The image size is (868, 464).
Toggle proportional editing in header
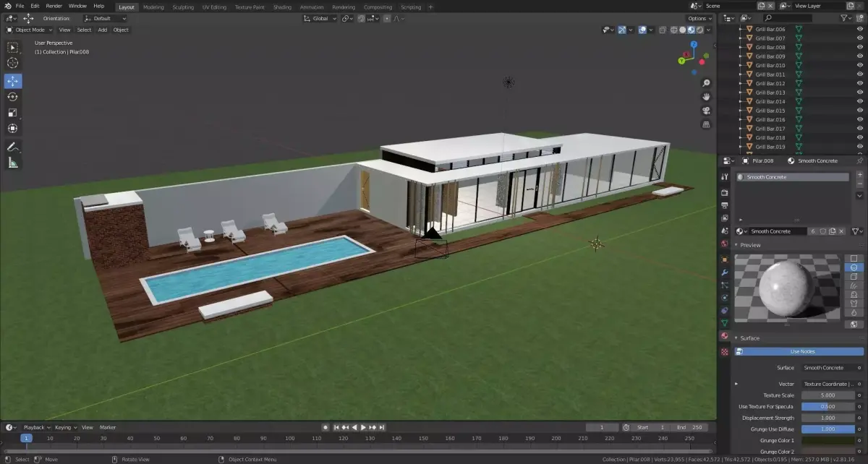click(386, 18)
